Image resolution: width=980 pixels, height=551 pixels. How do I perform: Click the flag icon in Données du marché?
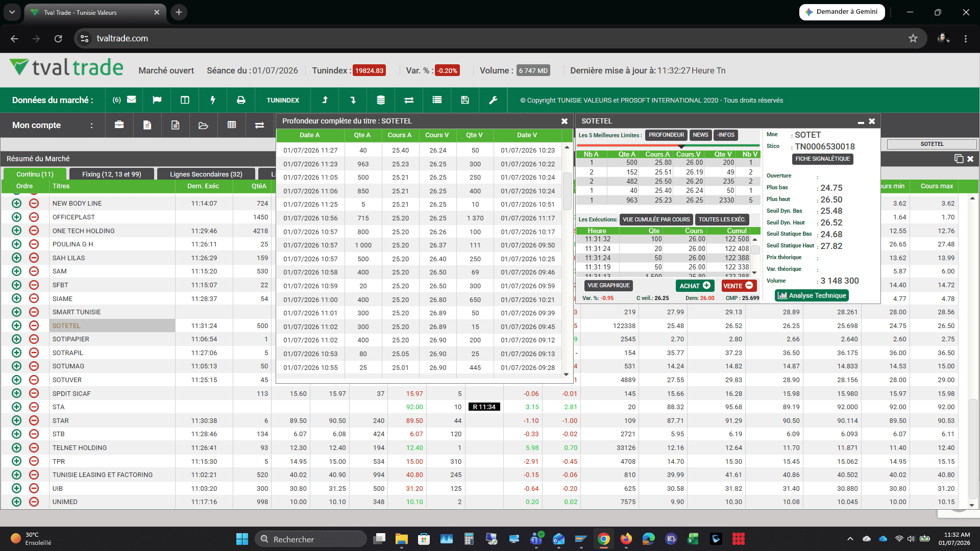point(157,100)
